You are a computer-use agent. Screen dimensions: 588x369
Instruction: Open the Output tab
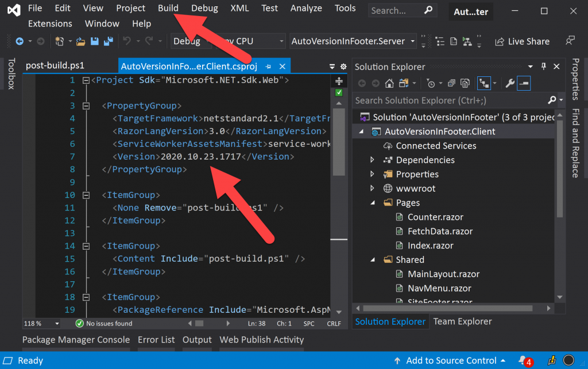pos(197,340)
